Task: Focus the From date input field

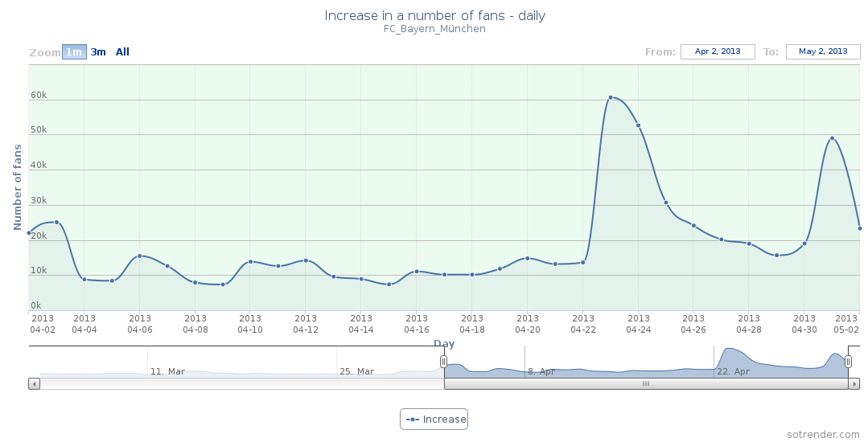Action: point(718,51)
